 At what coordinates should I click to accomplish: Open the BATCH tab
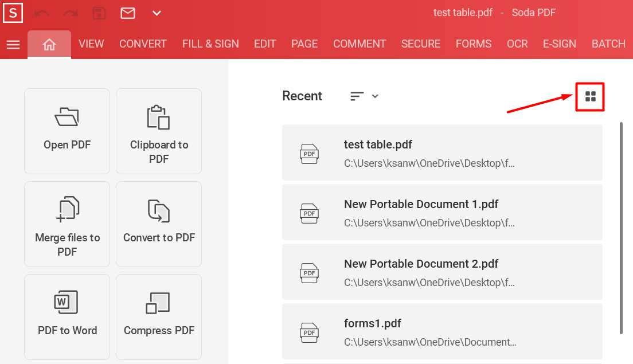tap(608, 44)
